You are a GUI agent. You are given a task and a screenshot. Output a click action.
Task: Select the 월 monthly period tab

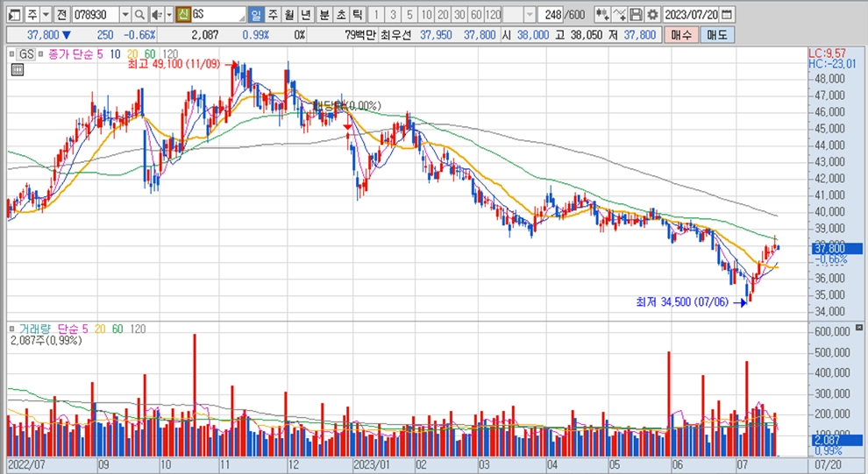tap(288, 15)
